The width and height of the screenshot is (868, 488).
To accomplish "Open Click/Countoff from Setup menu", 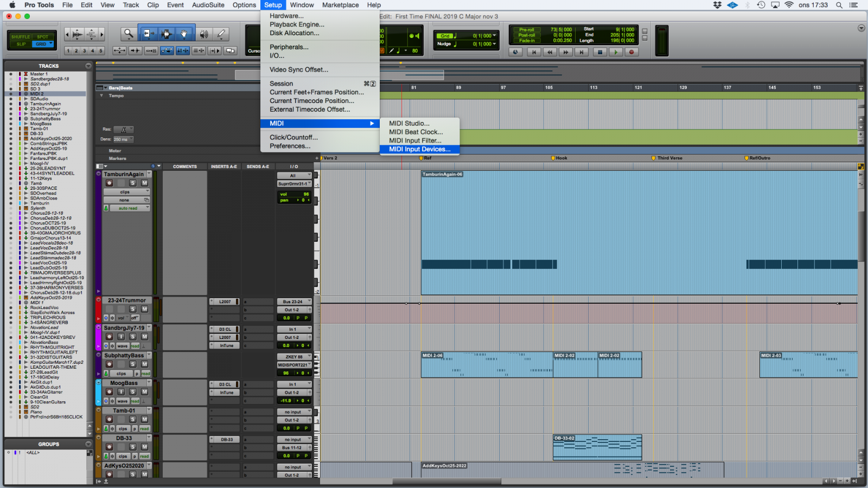I will click(293, 137).
